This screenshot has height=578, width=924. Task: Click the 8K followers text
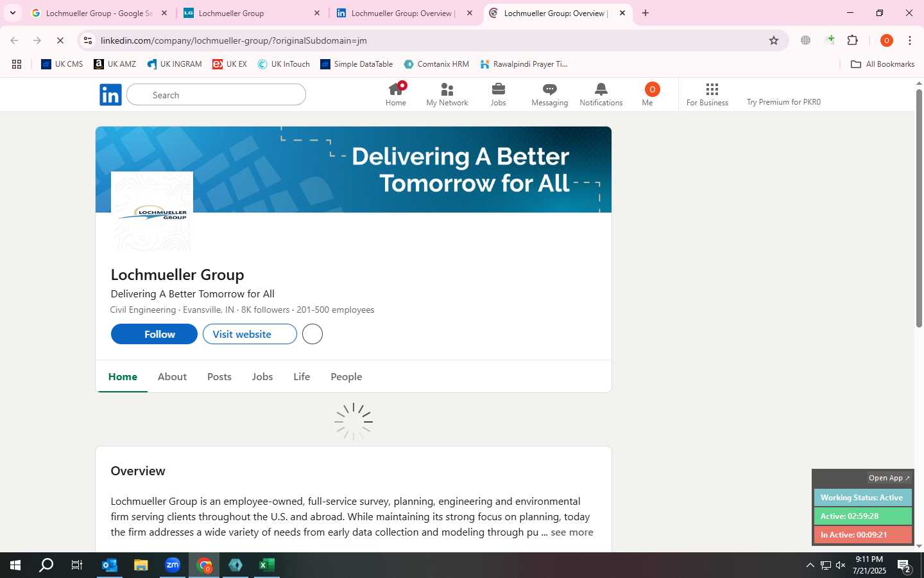pos(265,310)
